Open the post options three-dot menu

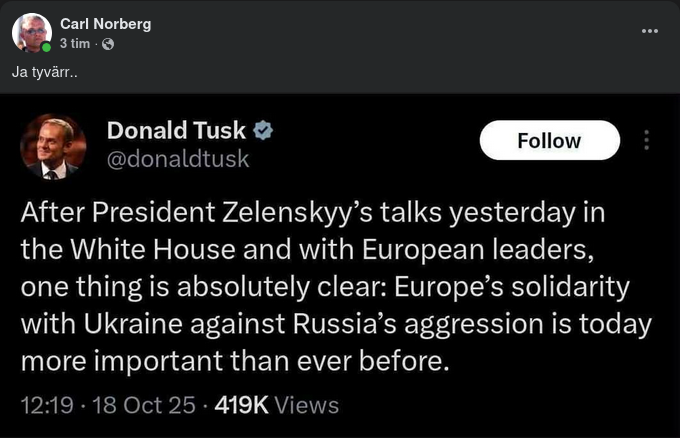pos(650,31)
